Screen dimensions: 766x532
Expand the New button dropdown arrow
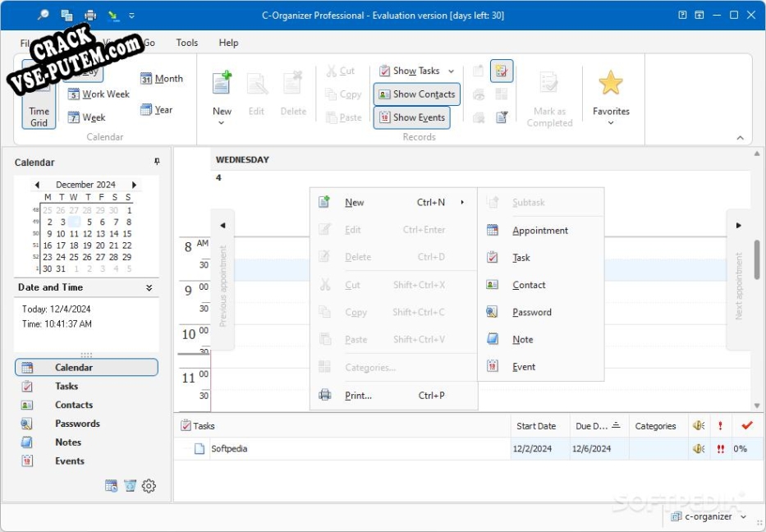tap(222, 124)
